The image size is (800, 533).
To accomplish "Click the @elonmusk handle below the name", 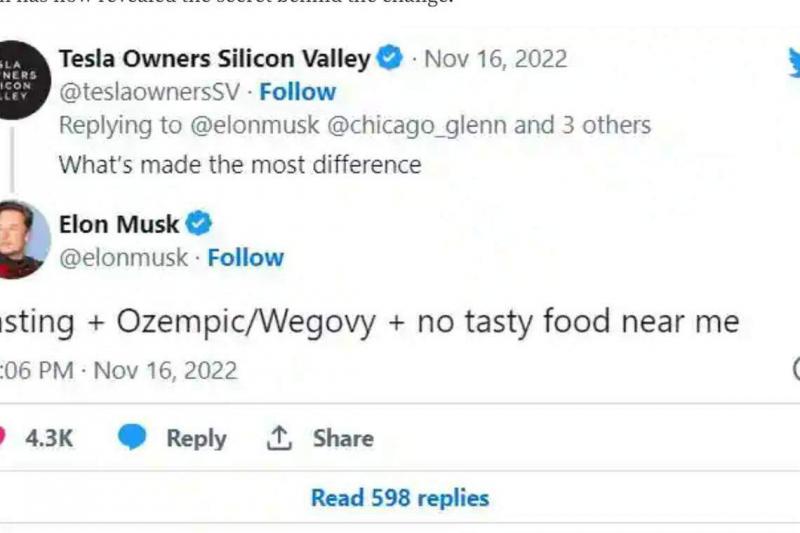I will click(123, 257).
